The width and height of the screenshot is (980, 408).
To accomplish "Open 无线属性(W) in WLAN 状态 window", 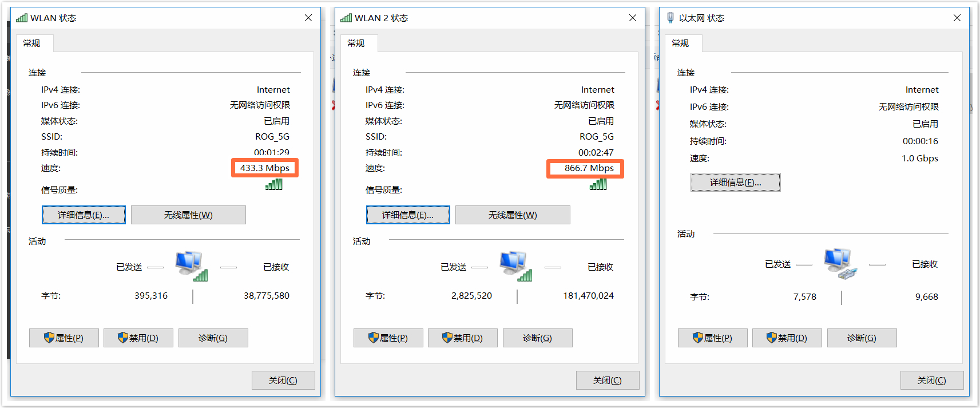I will tap(188, 215).
